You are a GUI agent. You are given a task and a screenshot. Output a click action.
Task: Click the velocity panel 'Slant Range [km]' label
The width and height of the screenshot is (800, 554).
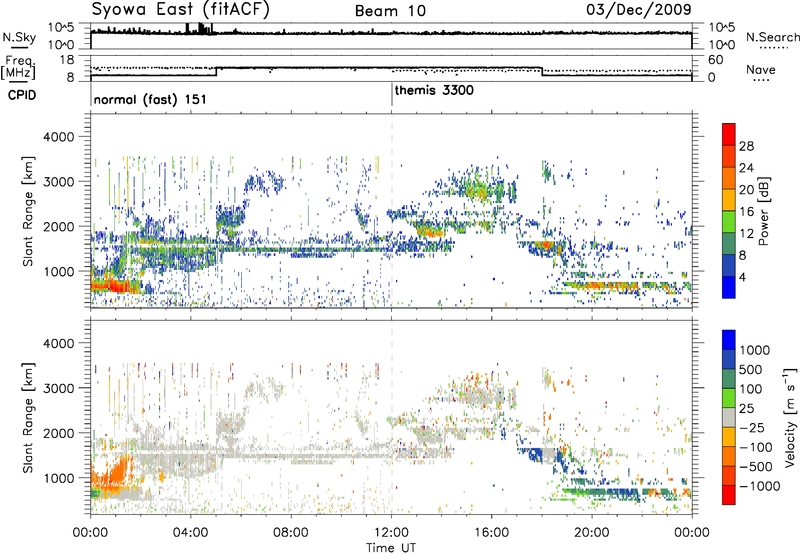tap(28, 417)
